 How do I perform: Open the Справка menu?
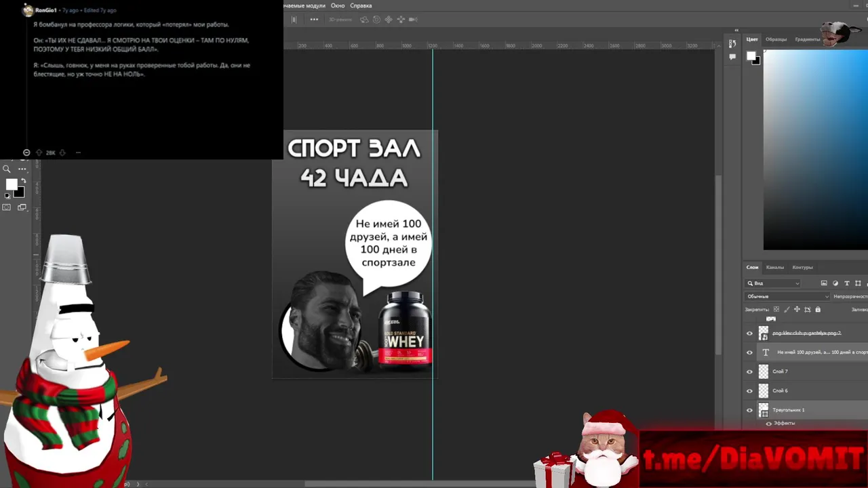(x=361, y=5)
